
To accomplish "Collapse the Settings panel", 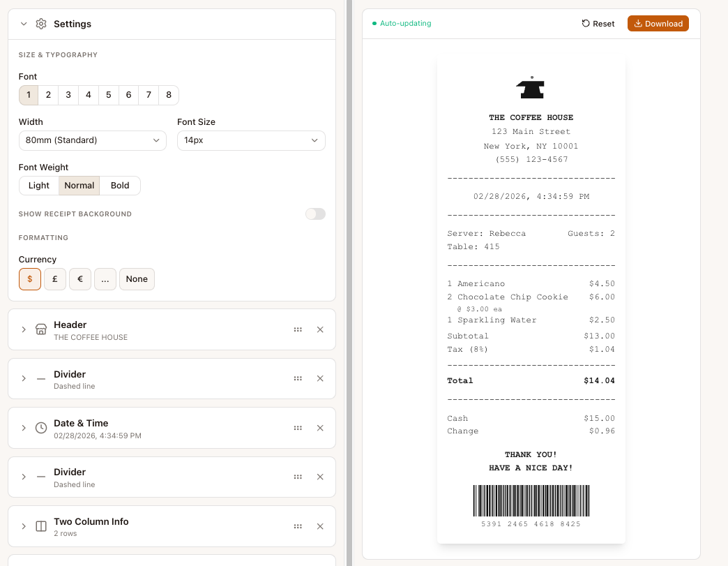I will [24, 24].
